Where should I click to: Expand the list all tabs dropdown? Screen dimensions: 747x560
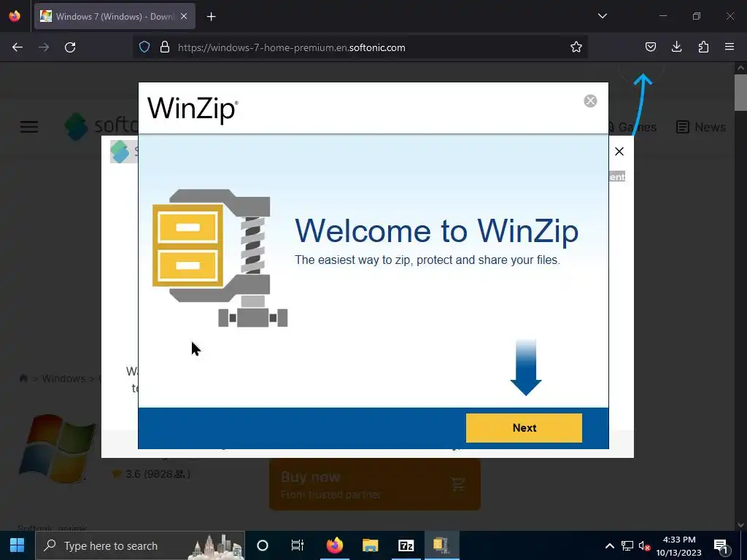tap(602, 16)
